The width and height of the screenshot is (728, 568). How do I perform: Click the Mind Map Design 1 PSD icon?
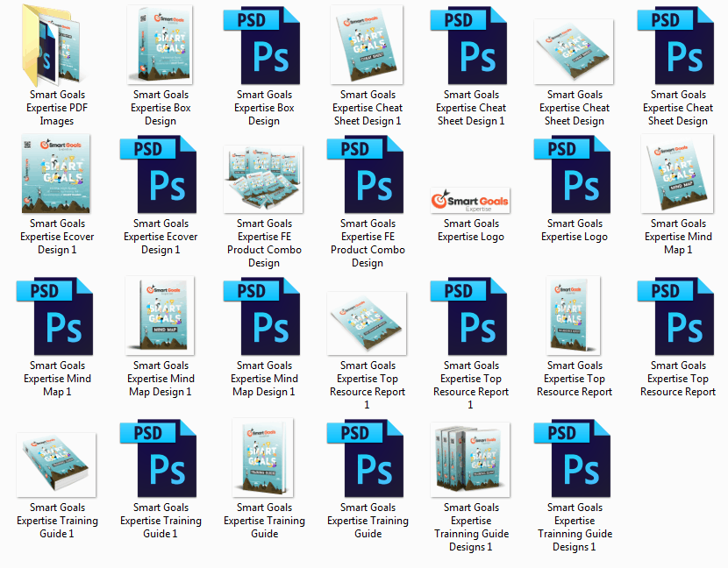pyautogui.click(x=264, y=316)
